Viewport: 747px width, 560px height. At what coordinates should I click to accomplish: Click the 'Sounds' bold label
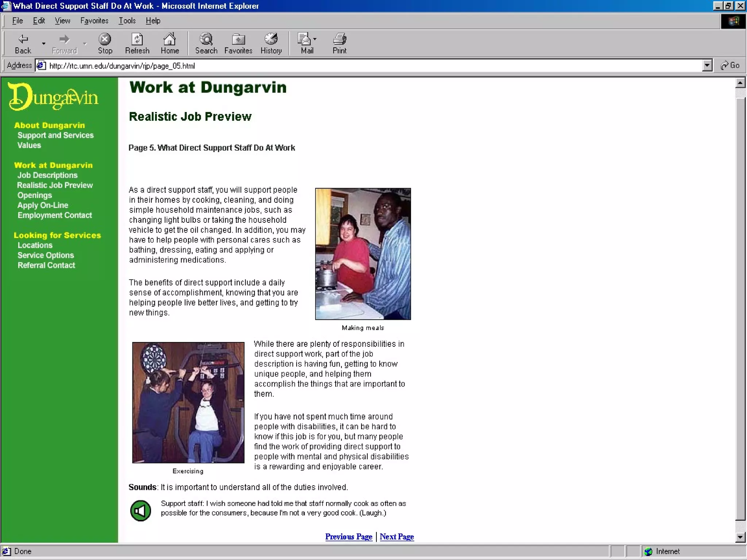point(142,487)
